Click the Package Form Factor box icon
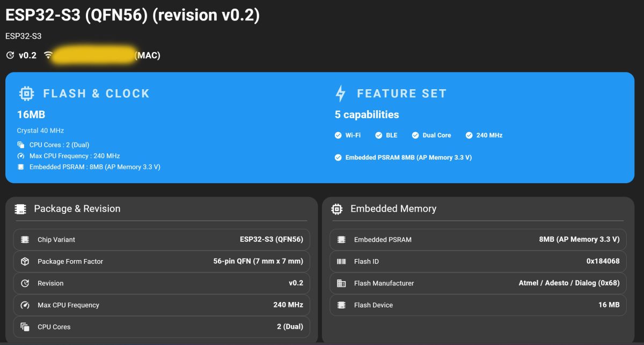644x345 pixels. point(25,262)
